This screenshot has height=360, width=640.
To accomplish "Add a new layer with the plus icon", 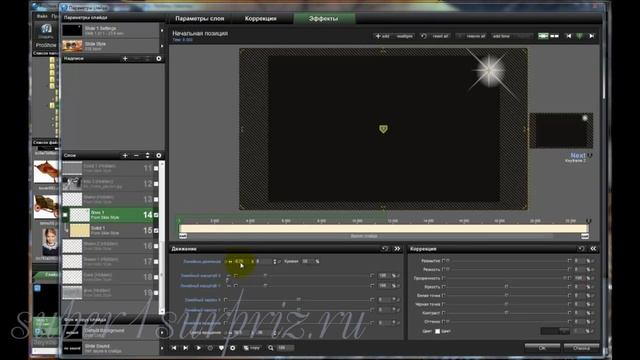I will point(125,156).
